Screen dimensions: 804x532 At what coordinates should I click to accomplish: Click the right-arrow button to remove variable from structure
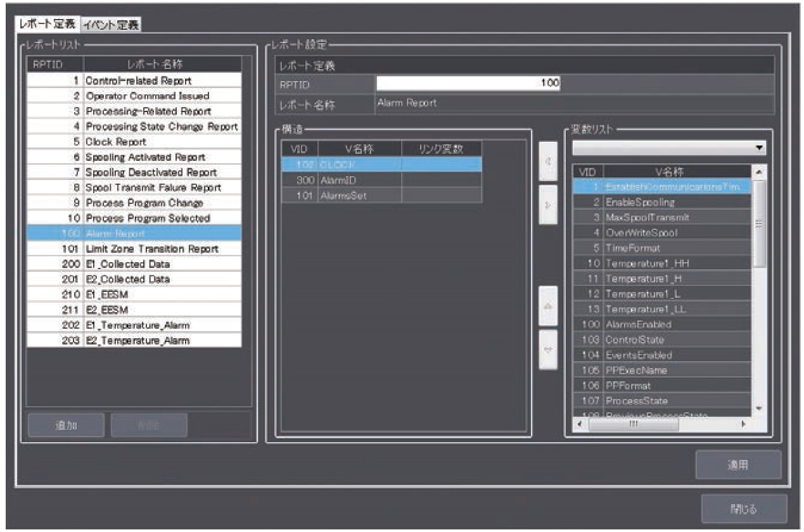pos(548,205)
